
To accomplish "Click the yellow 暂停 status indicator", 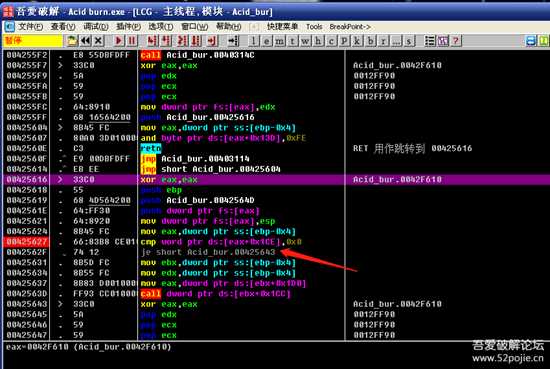I will pyautogui.click(x=33, y=41).
